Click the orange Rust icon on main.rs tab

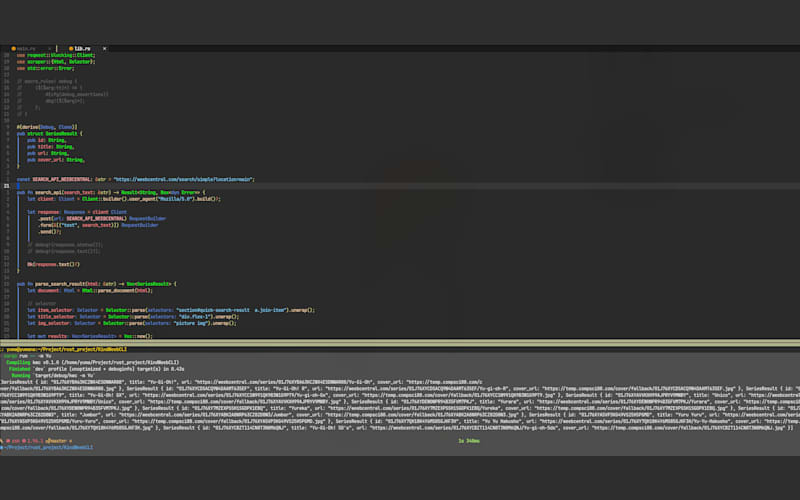tap(13, 48)
